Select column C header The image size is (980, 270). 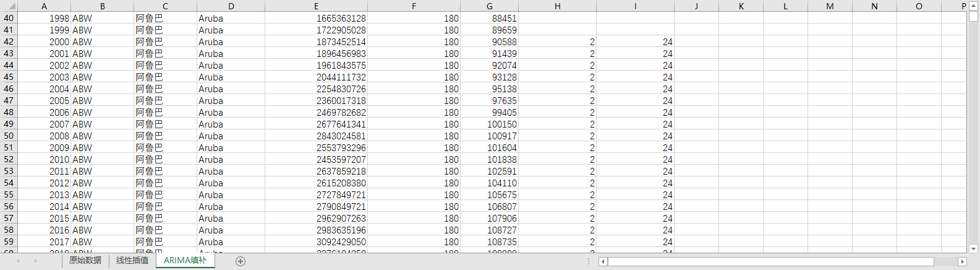(165, 6)
